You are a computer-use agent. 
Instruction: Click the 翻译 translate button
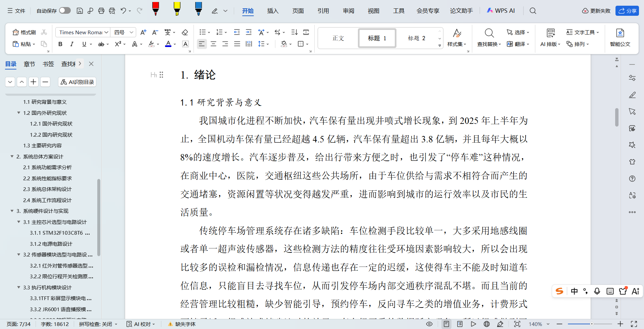[x=518, y=44]
